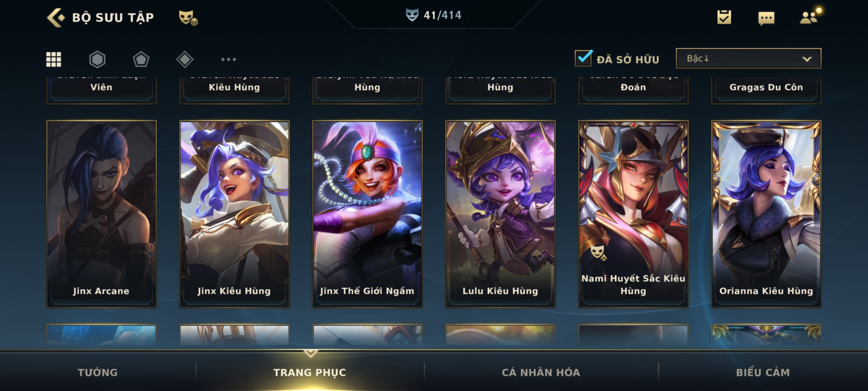This screenshot has width=868, height=391.
Task: Uncheck the Đã Sở Hữu checkbox
Action: pyautogui.click(x=584, y=58)
